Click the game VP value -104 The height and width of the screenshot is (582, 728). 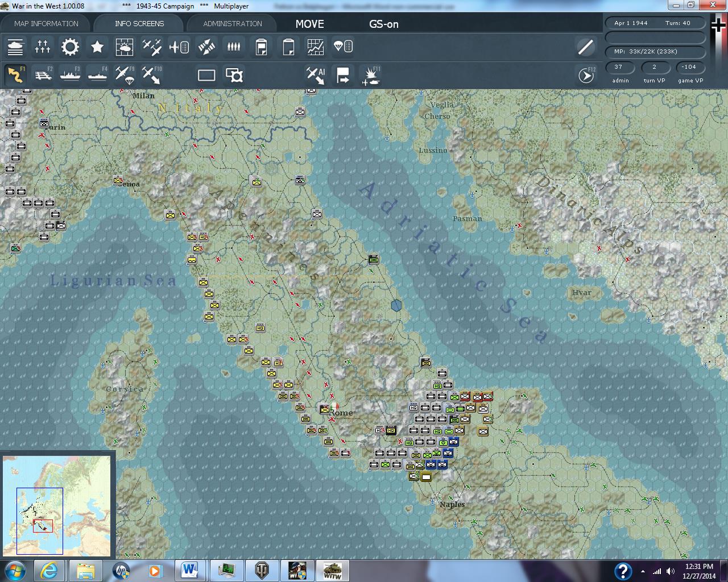click(x=689, y=67)
